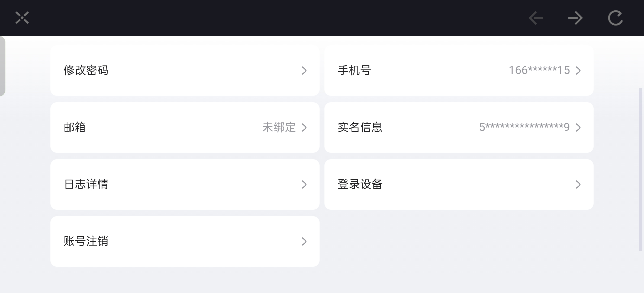Screen dimensions: 644x293
Task: Open 日志详情 log details
Action: [x=86, y=184]
